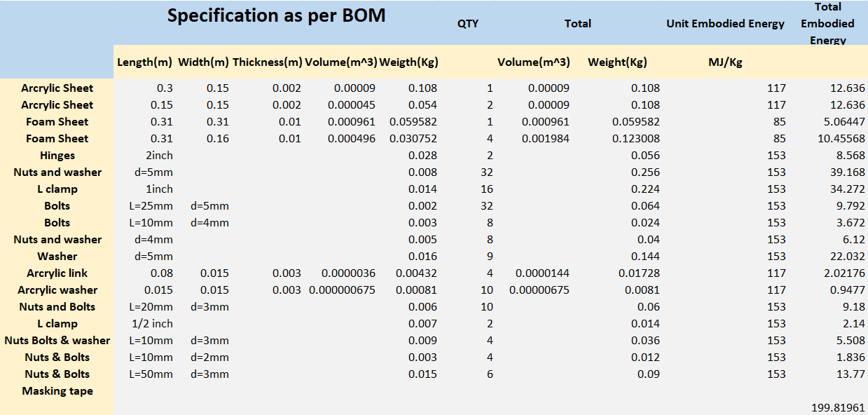Click the 0.001984 total volume cell
Screen dimensions: 868x415
click(546, 139)
